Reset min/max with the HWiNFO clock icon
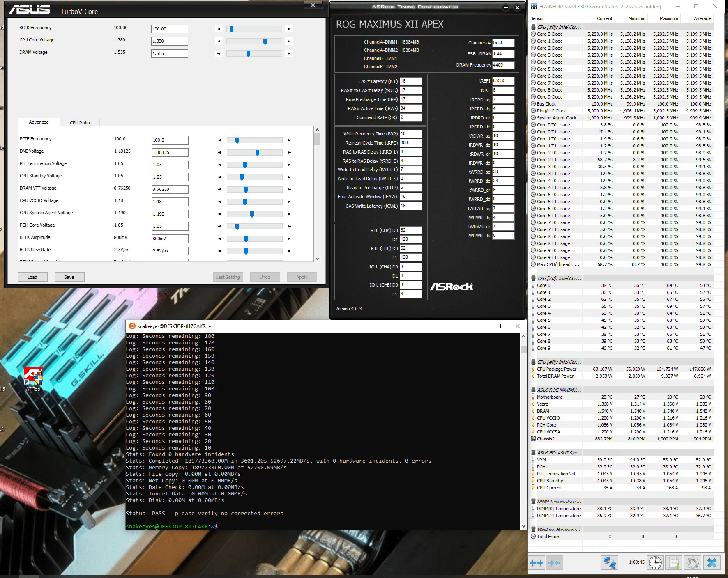 point(655,562)
